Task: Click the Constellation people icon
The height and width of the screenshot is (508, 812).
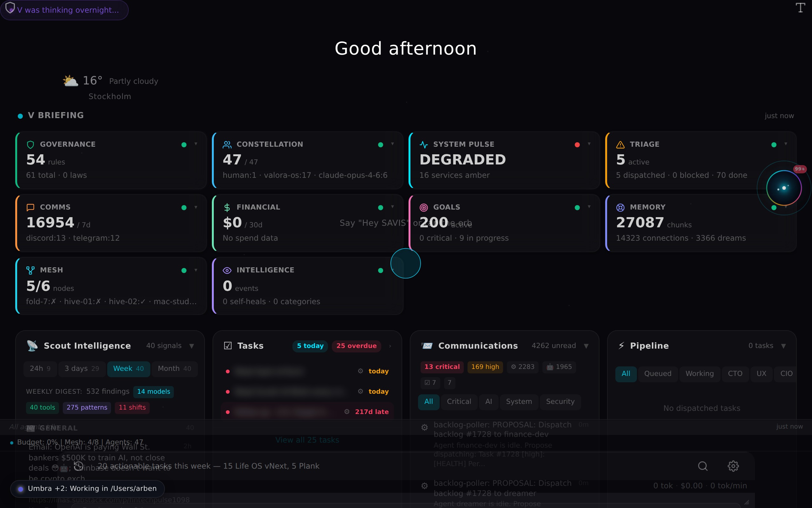Action: 227,144
